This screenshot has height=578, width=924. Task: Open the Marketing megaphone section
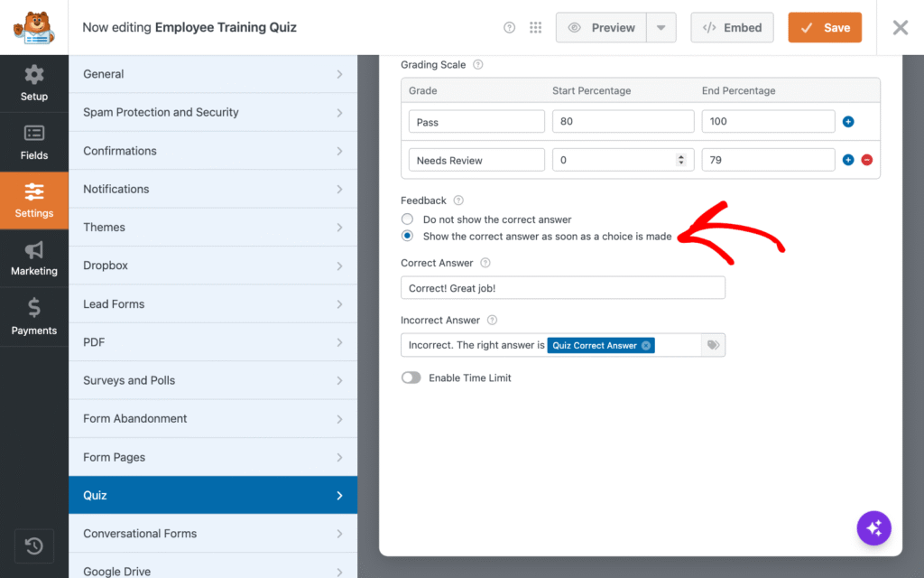click(x=33, y=258)
